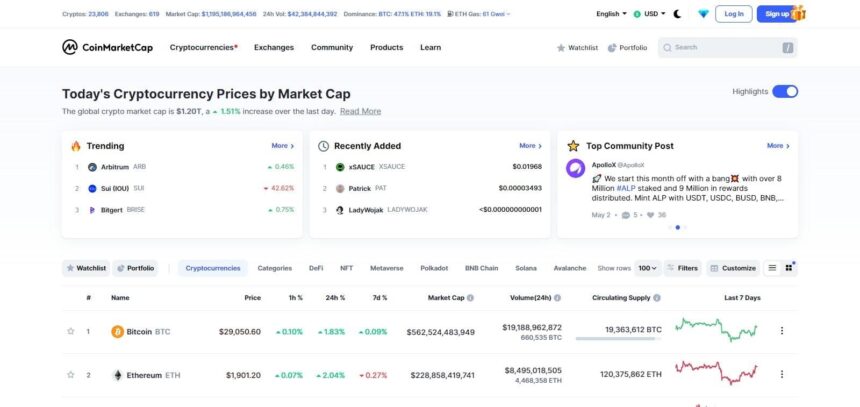Click the diamond rewards icon
Viewport: 860px width, 407px height.
pos(703,14)
